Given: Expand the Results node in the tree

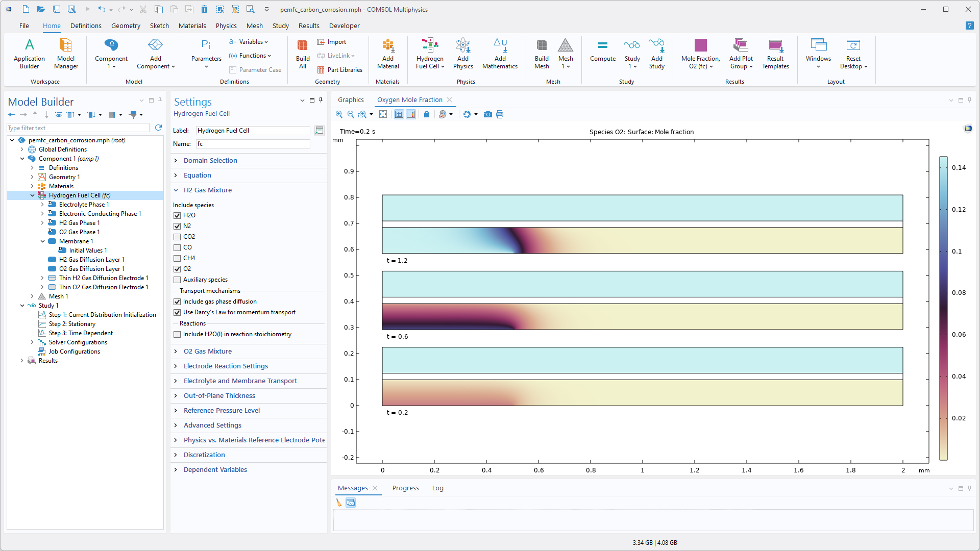Looking at the screenshot, I should click(x=22, y=361).
